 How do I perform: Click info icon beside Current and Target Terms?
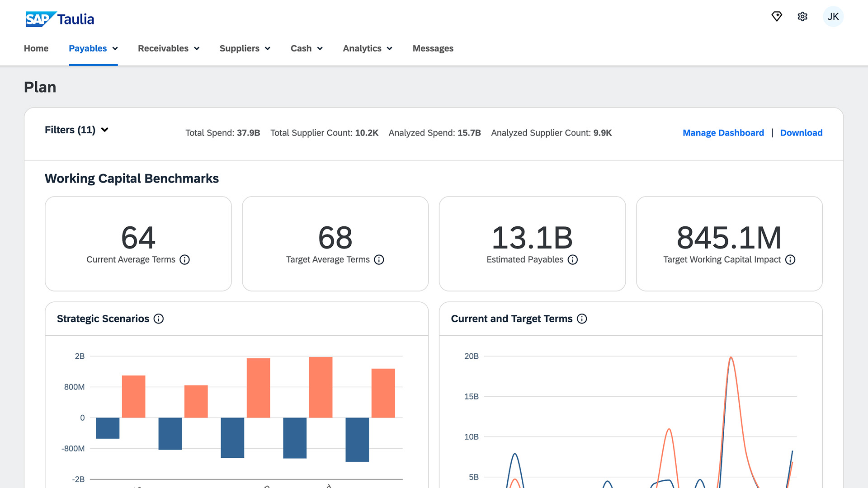(582, 319)
